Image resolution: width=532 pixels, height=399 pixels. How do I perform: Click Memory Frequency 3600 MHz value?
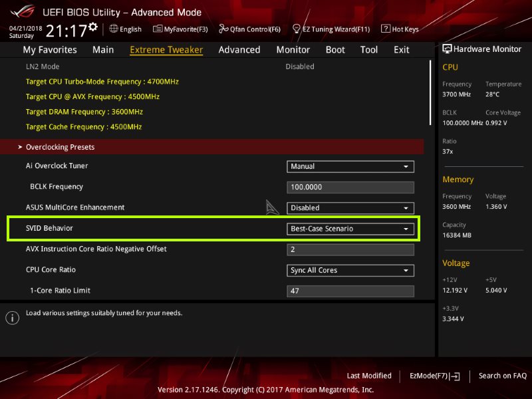click(x=456, y=206)
